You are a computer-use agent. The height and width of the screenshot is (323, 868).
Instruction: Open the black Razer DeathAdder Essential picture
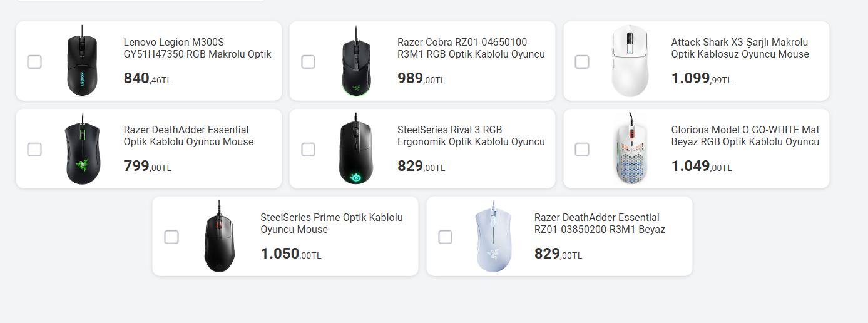click(82, 149)
